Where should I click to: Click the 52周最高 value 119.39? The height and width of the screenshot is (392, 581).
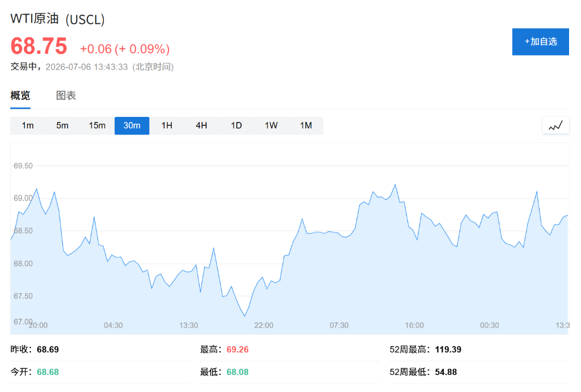(448, 349)
